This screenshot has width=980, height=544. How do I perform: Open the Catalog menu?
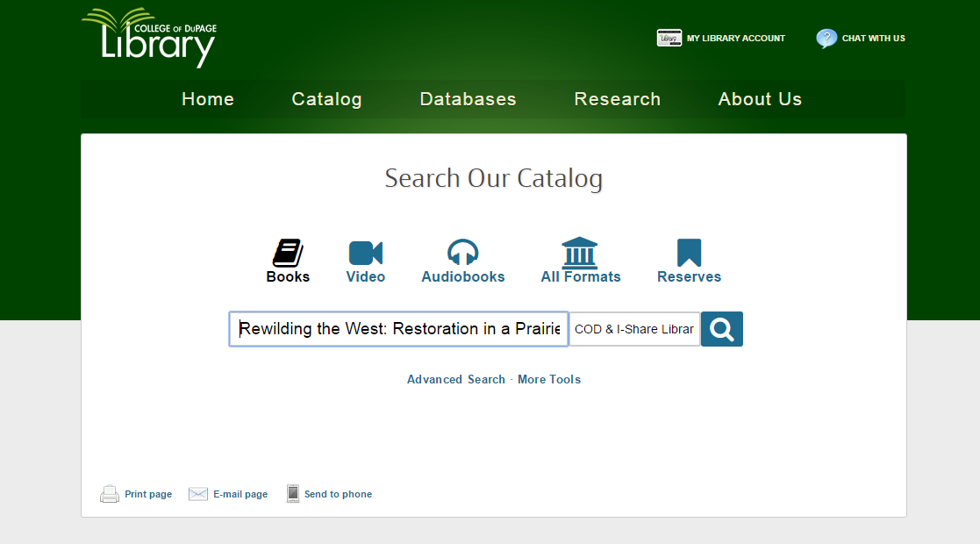pyautogui.click(x=326, y=99)
